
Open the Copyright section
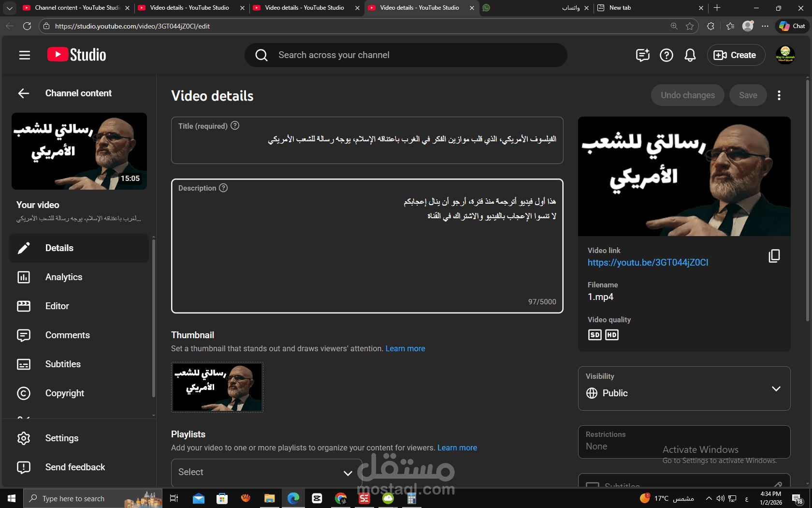pos(64,393)
